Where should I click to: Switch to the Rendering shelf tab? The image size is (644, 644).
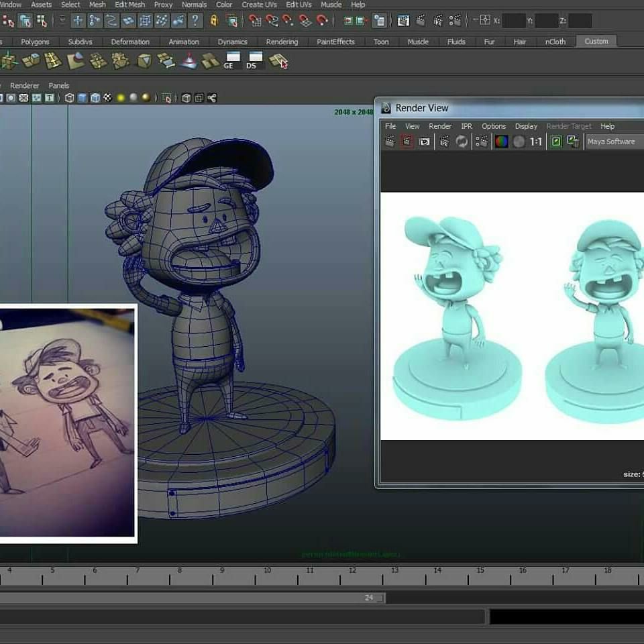[282, 42]
